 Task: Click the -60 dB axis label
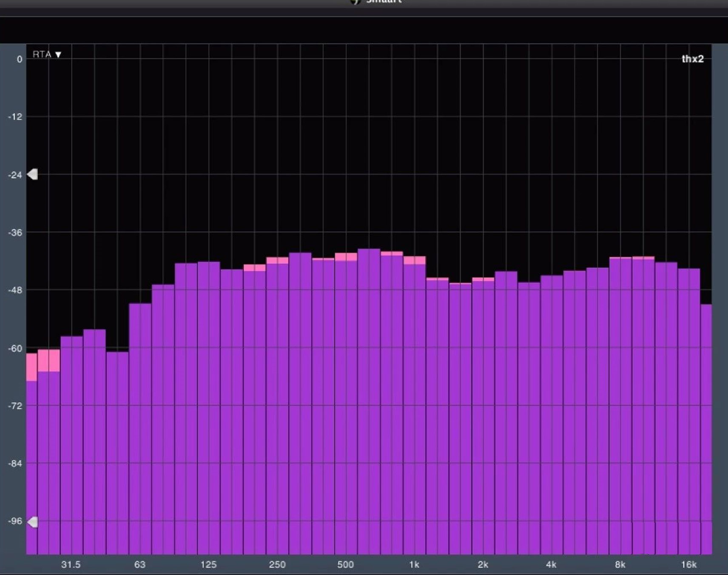pos(15,348)
